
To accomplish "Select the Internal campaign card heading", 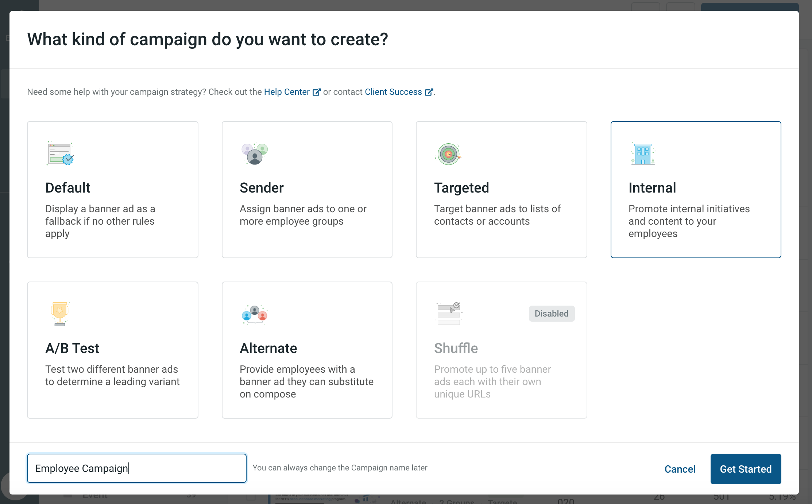I will point(652,188).
